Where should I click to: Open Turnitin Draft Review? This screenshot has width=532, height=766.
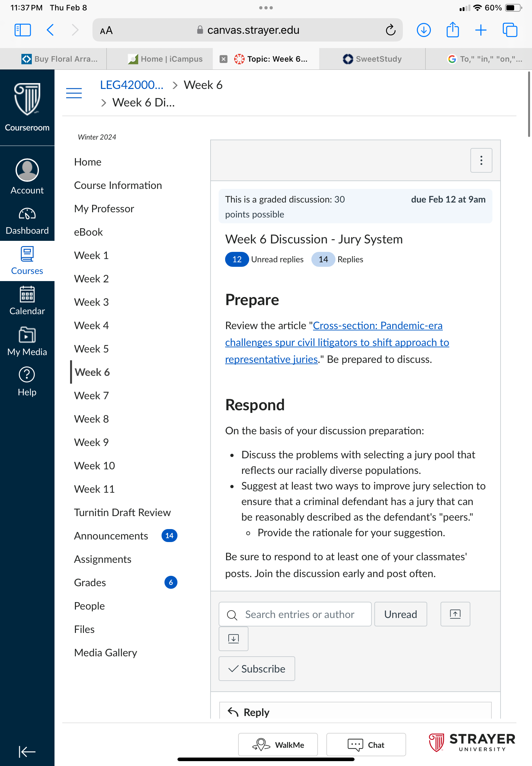click(x=122, y=512)
